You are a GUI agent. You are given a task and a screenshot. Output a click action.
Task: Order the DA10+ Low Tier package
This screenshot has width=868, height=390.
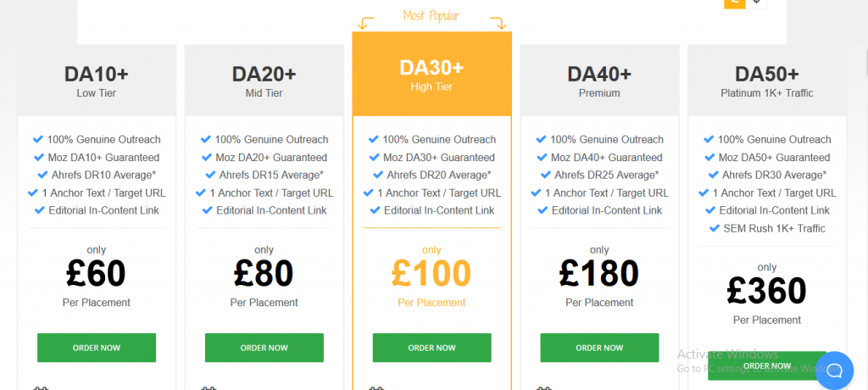(97, 348)
